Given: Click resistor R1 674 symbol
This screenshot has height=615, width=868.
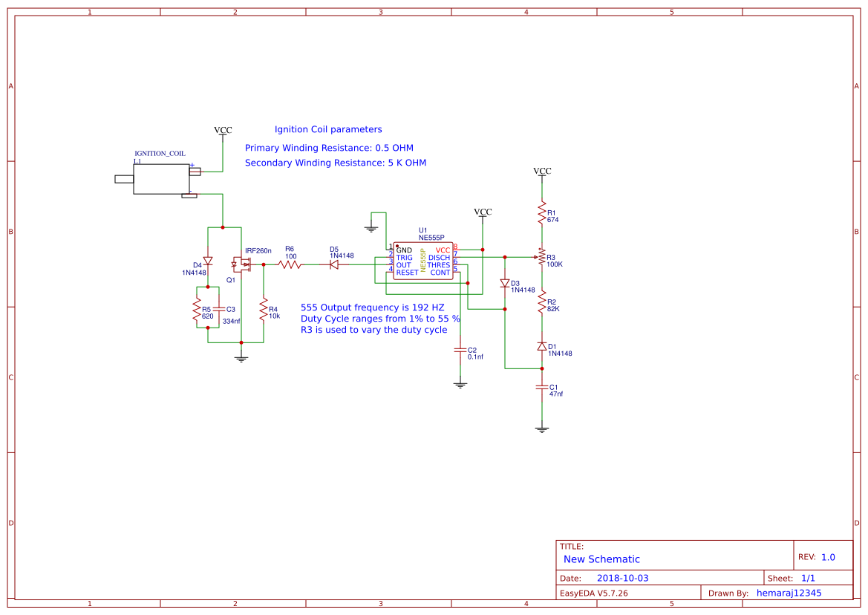Looking at the screenshot, I should (542, 213).
